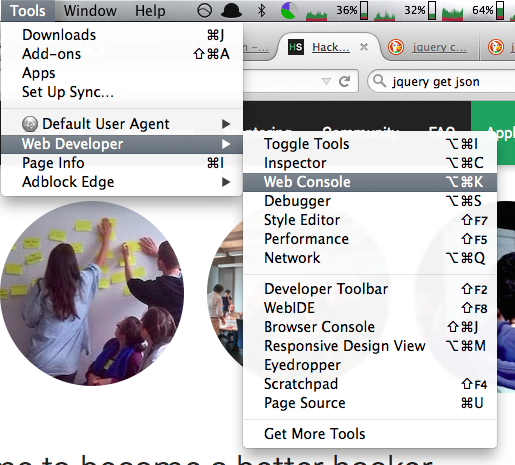Click the circular no-entry status icon in menu bar
The width and height of the screenshot is (515, 465).
pos(204,11)
